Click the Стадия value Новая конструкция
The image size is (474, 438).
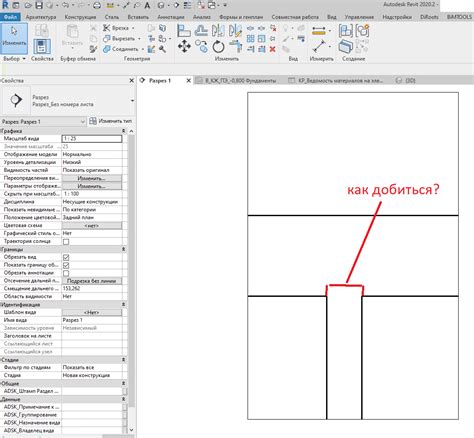[x=92, y=375]
